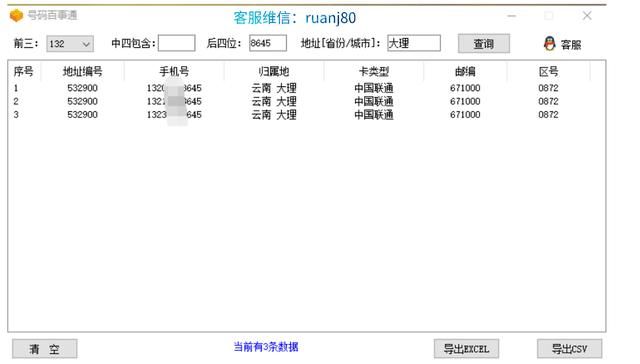The height and width of the screenshot is (364, 640).
Task: Click 532900 address code in row 3
Action: [x=82, y=115]
